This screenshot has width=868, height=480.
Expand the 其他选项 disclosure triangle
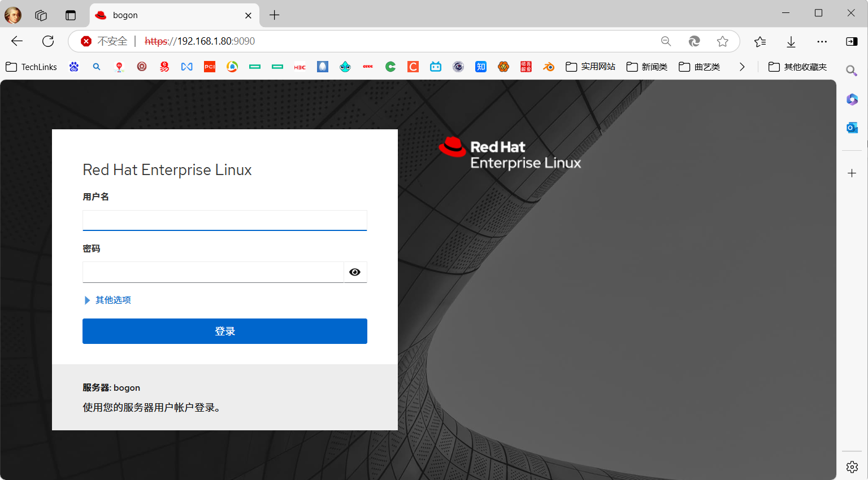[87, 300]
